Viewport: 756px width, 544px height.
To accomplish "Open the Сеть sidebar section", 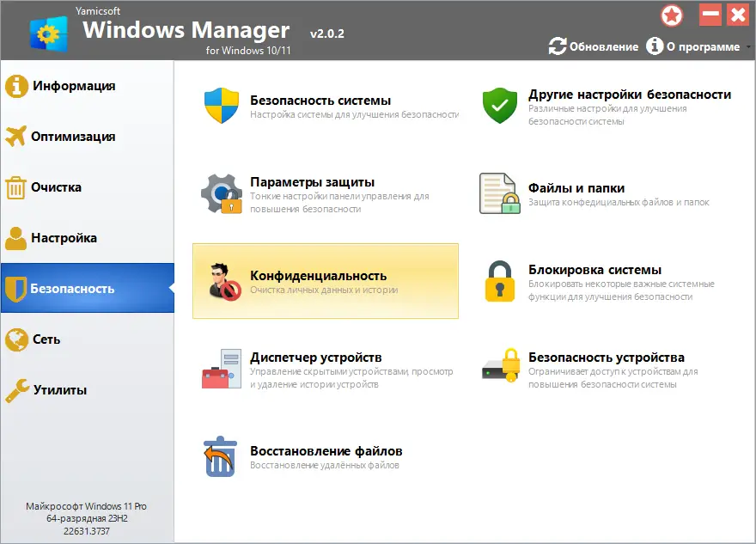I will 46,339.
